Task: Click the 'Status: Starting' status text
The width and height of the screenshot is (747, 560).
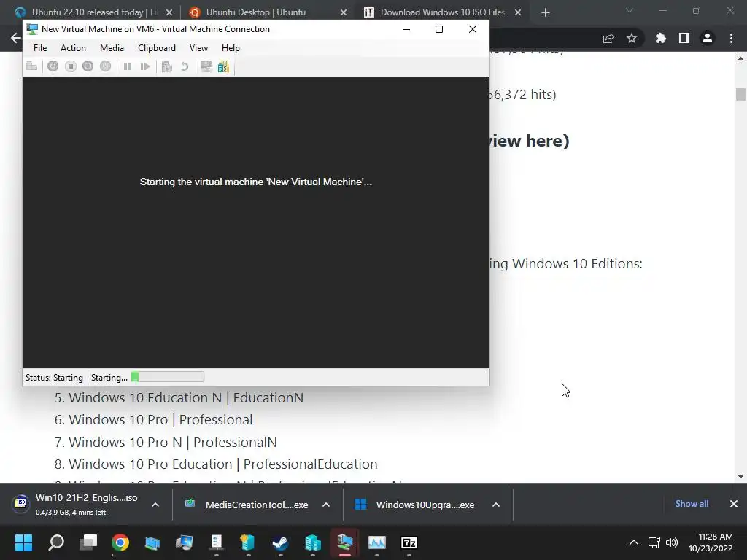Action: [54, 378]
